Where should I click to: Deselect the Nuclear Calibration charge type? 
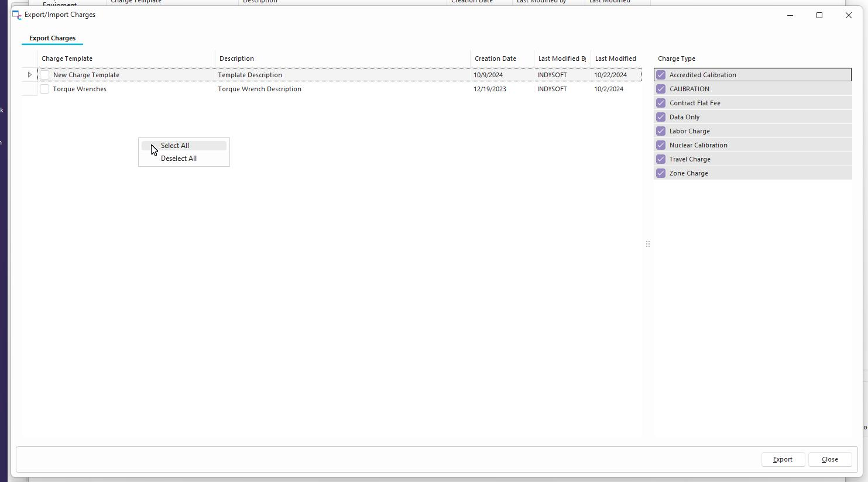(661, 145)
